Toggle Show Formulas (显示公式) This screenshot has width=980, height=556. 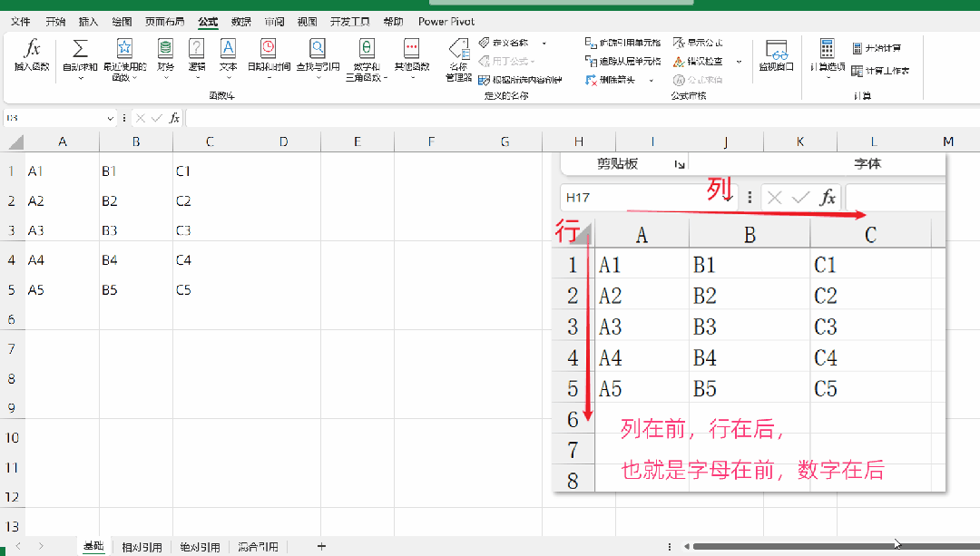coord(698,43)
